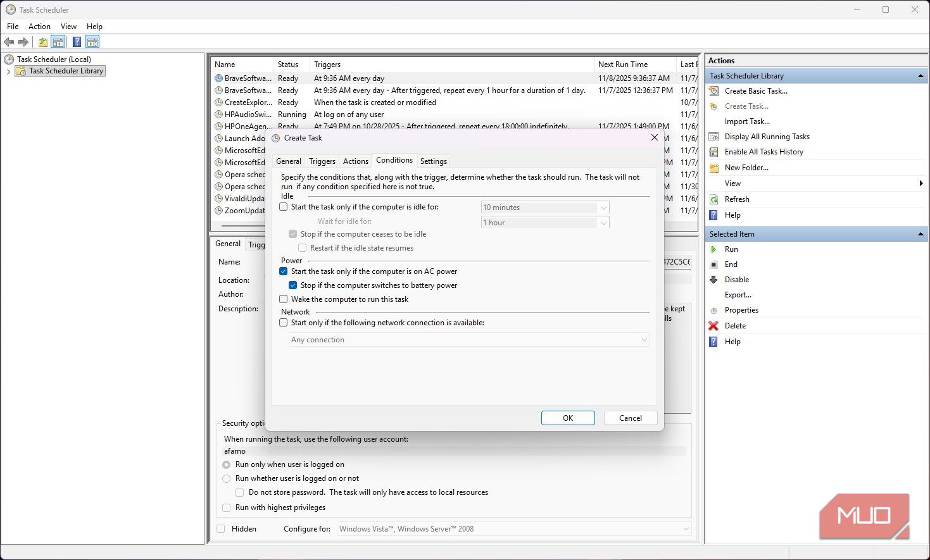
Task: Click the Forward arrow toolbar icon
Action: click(23, 42)
